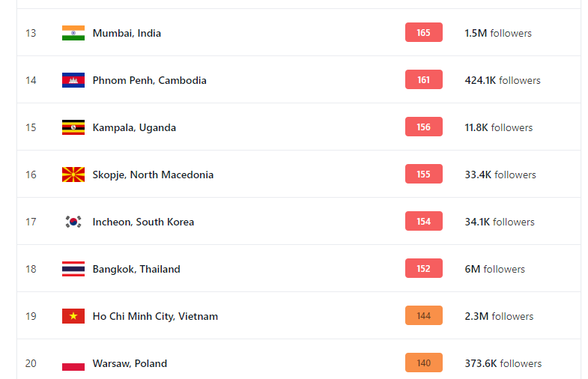Select the Poland flag icon
Viewport: 588px width, 379px height.
tap(73, 363)
